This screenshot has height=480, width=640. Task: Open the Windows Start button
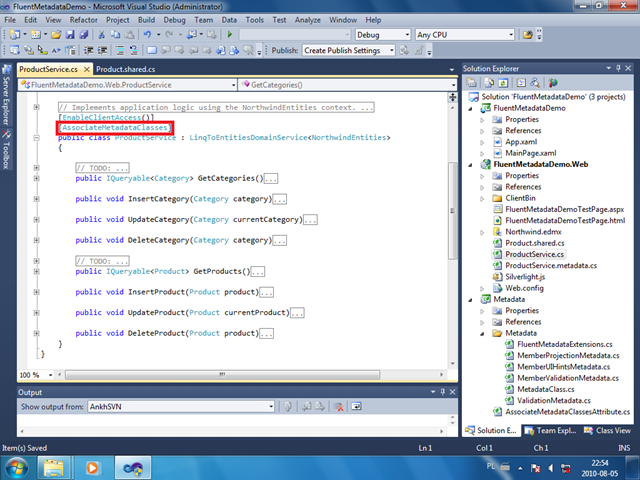point(16,468)
